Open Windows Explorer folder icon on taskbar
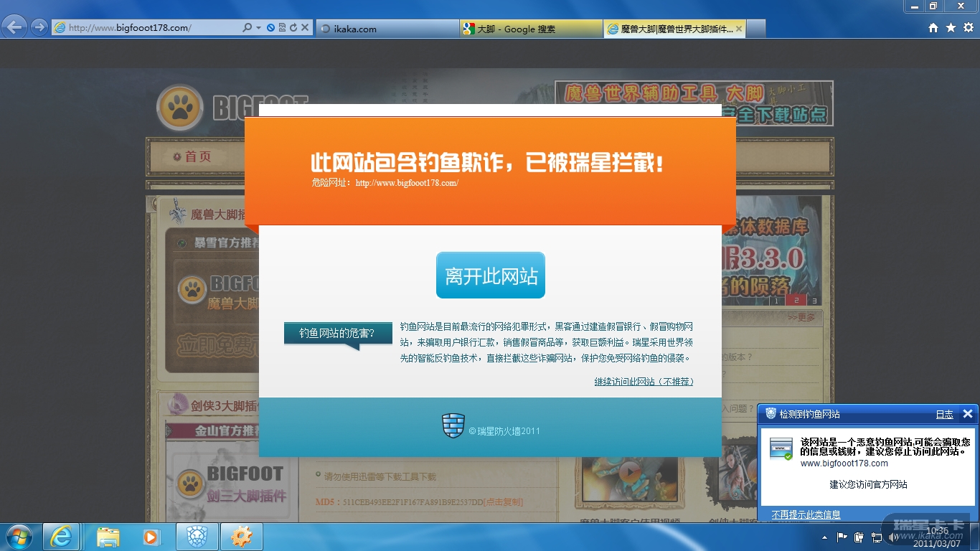This screenshot has height=551, width=980. tap(108, 537)
